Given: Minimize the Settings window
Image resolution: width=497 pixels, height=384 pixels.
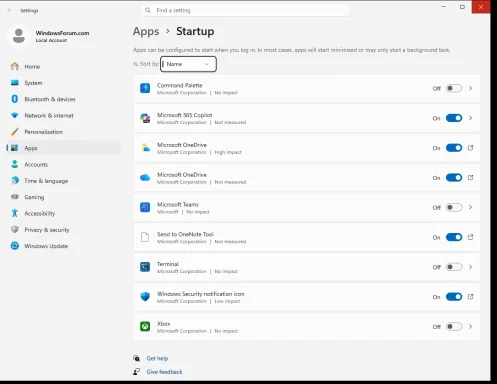Looking at the screenshot, I should tap(443, 7).
